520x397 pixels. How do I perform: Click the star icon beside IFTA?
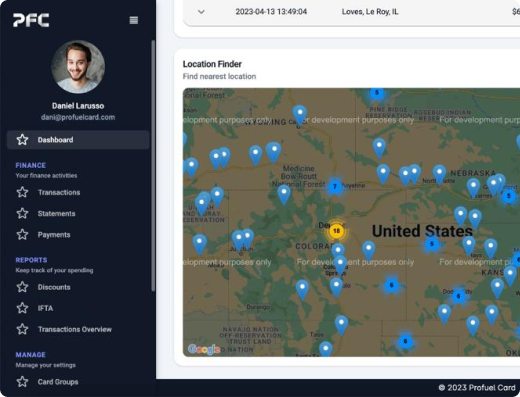(22, 308)
